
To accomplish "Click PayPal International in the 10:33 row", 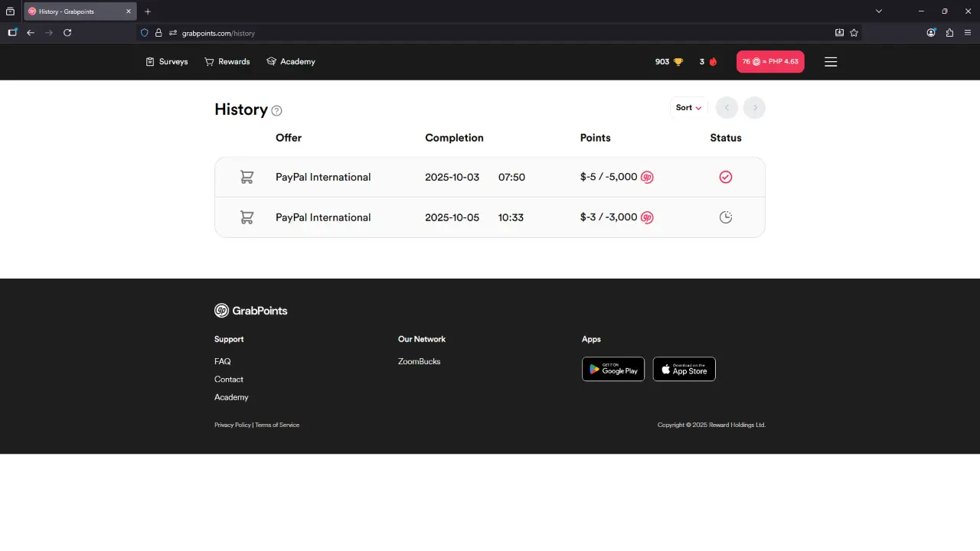I will (323, 217).
